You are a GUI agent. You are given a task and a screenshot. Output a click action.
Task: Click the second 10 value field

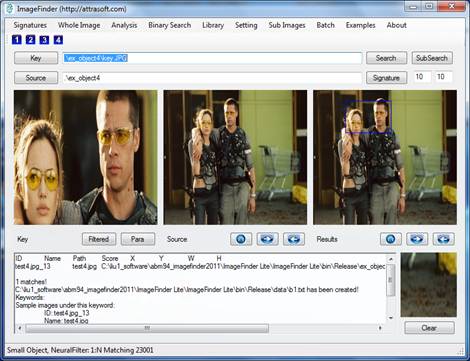[x=444, y=77]
